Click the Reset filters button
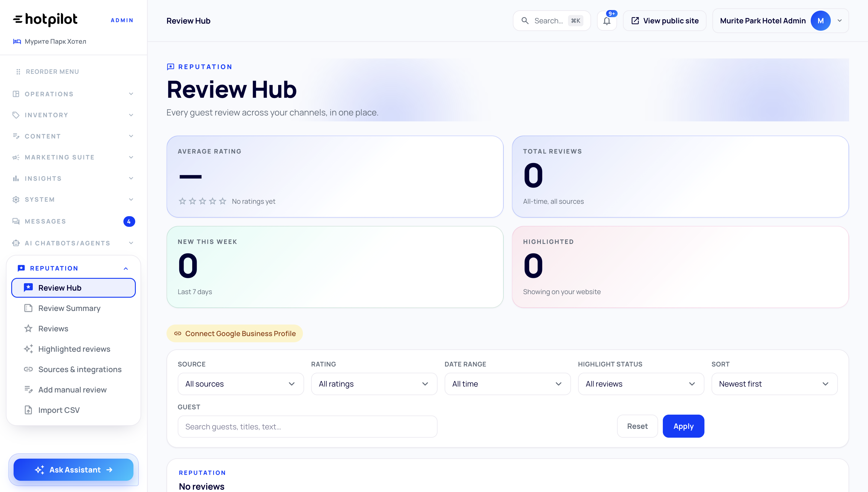The width and height of the screenshot is (868, 492). (x=637, y=426)
